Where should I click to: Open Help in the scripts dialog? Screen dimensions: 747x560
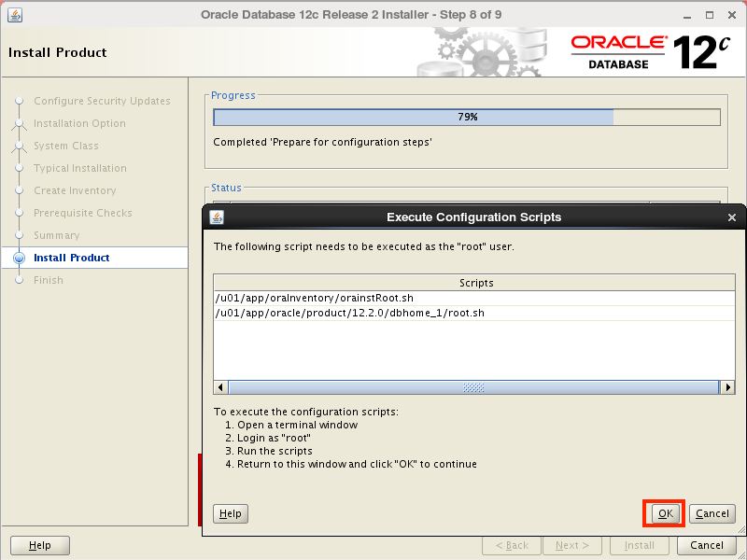coord(230,513)
